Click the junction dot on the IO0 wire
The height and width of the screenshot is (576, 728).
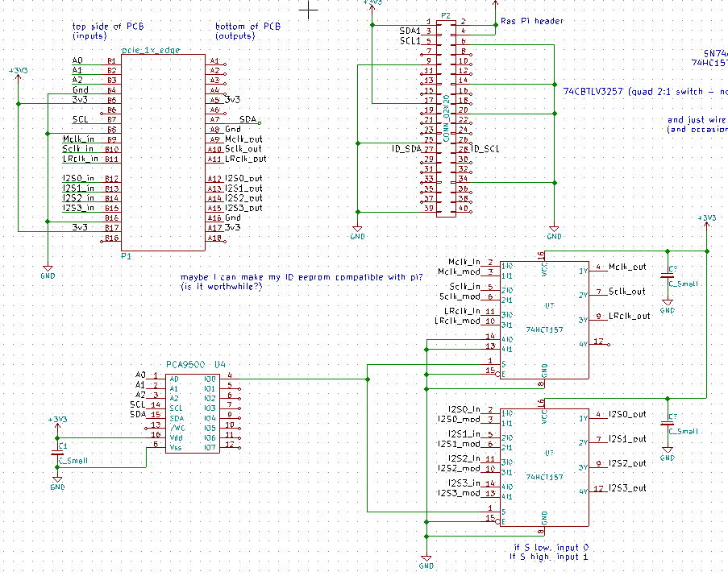(368, 379)
